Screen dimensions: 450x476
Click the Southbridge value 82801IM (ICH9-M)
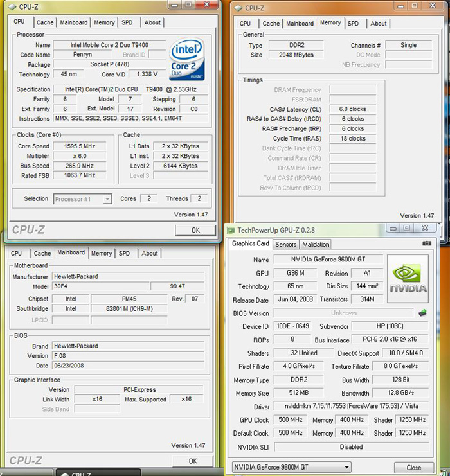tap(129, 309)
